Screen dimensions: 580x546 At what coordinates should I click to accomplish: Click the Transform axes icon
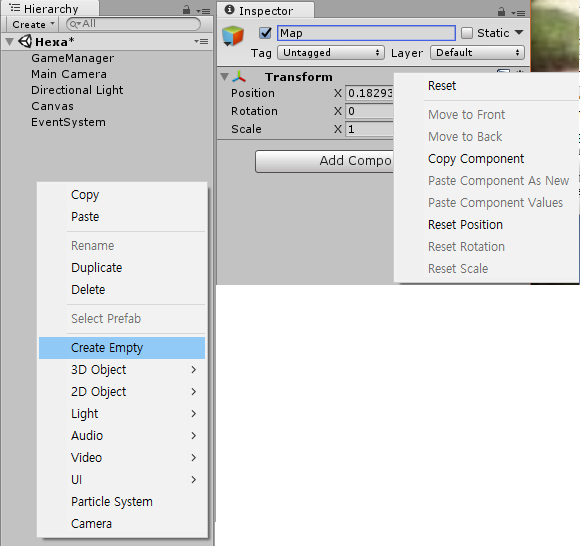[239, 77]
